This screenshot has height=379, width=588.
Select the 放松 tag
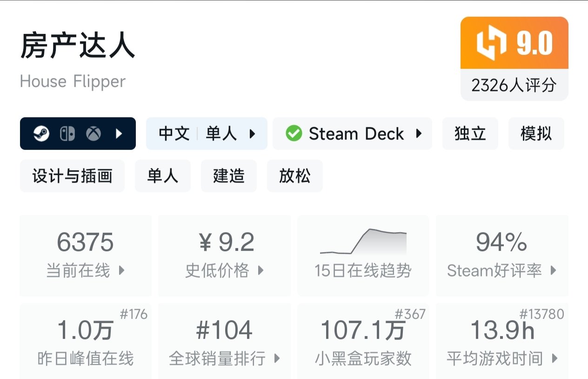(x=294, y=176)
